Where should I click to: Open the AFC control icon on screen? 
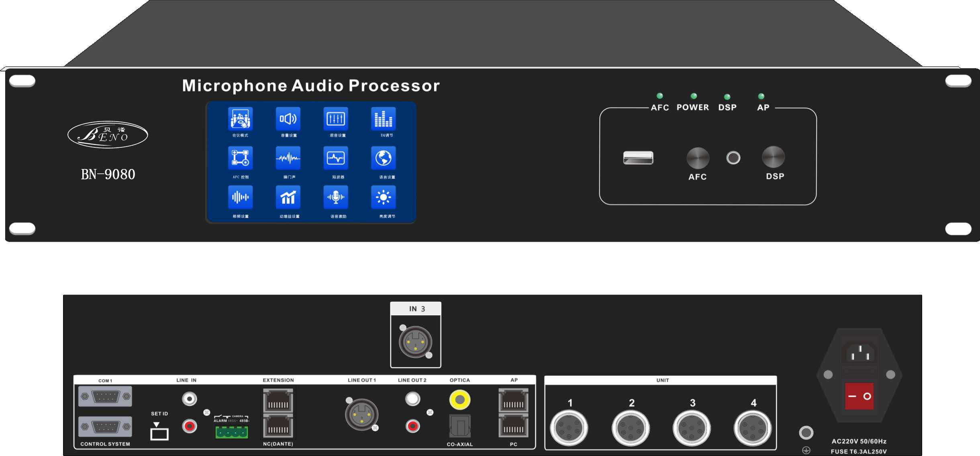pyautogui.click(x=240, y=158)
